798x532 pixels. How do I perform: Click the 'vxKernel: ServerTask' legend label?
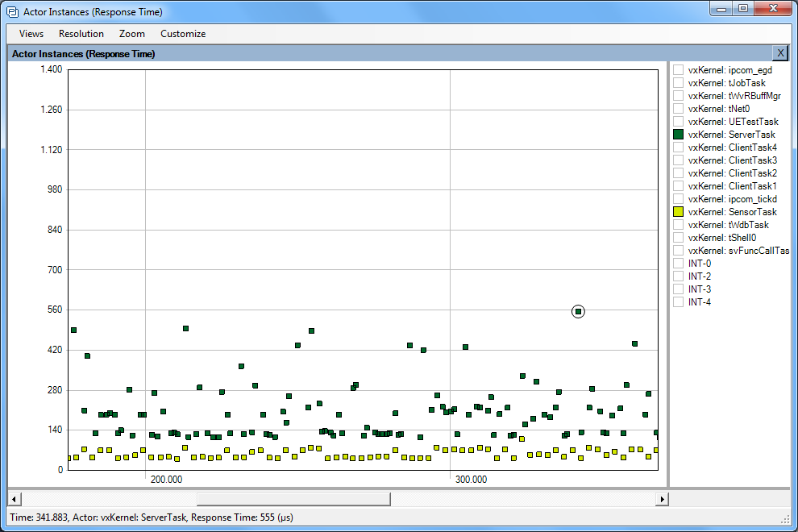[x=731, y=135]
